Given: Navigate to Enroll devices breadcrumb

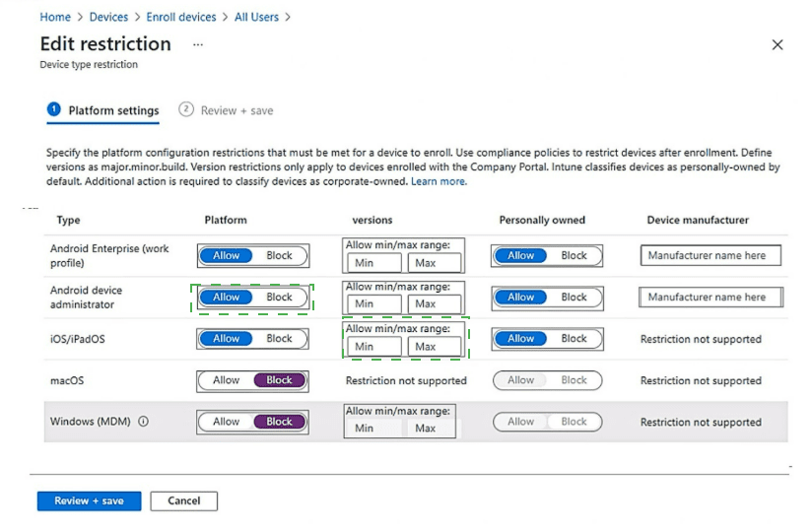Looking at the screenshot, I should coord(180,17).
